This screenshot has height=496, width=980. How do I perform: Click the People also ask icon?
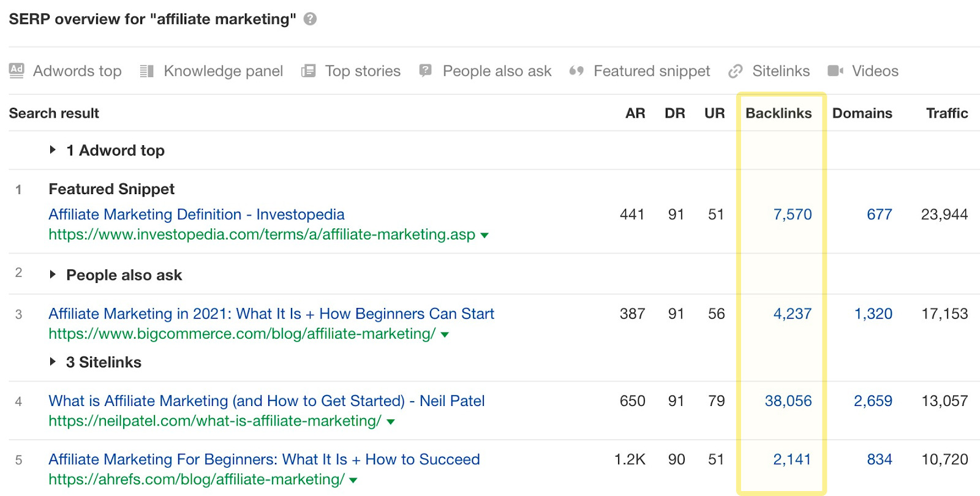pos(425,70)
